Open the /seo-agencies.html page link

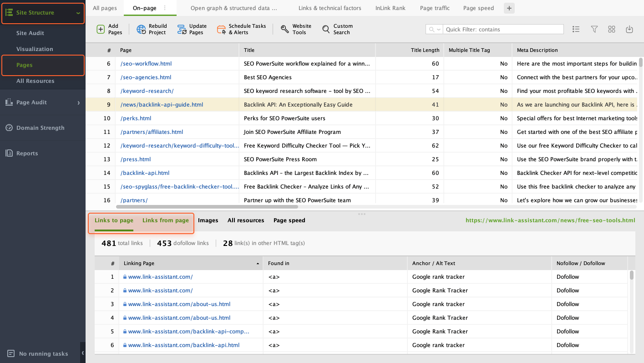point(146,77)
